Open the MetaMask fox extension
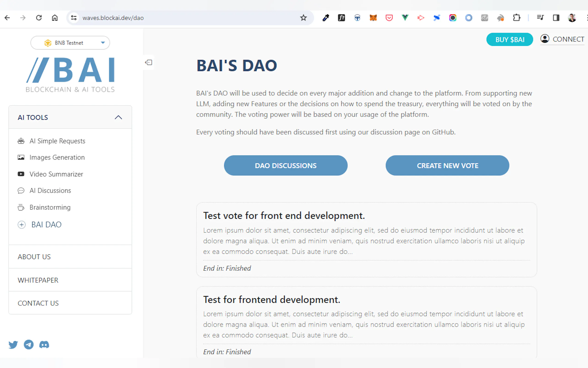This screenshot has width=588, height=368. [373, 18]
